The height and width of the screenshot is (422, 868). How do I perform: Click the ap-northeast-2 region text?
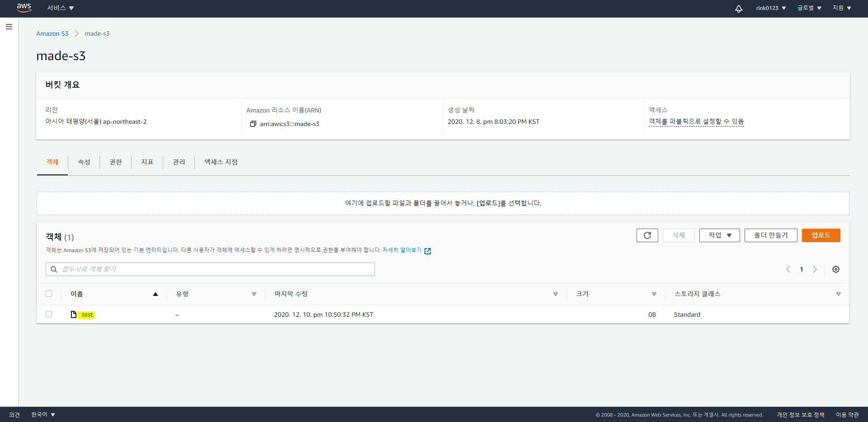[125, 122]
